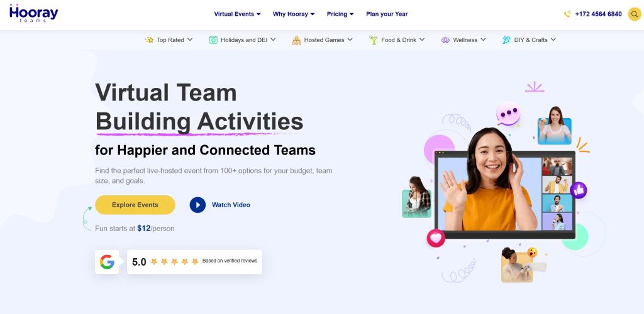
Task: Click the DIY & Crafts icon
Action: tap(506, 40)
